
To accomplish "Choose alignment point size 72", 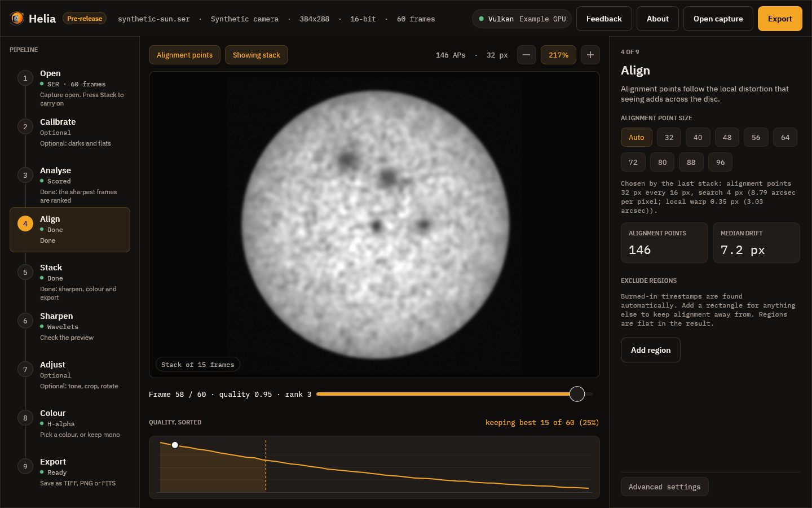I will point(633,162).
